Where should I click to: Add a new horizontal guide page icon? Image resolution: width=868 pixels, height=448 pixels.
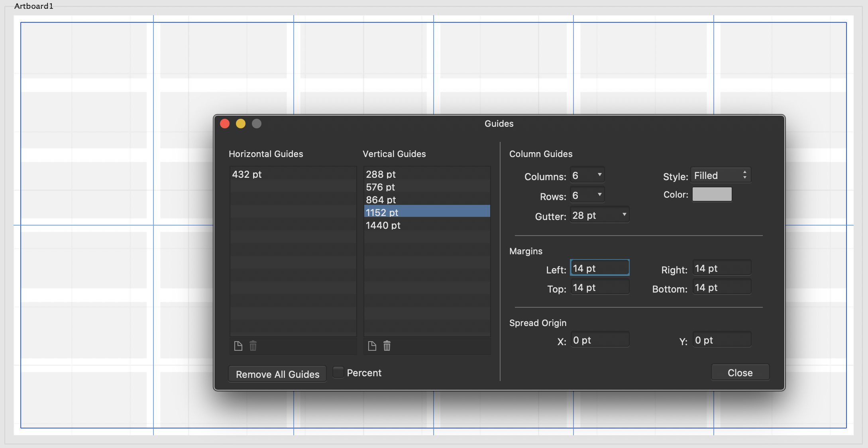pyautogui.click(x=238, y=346)
